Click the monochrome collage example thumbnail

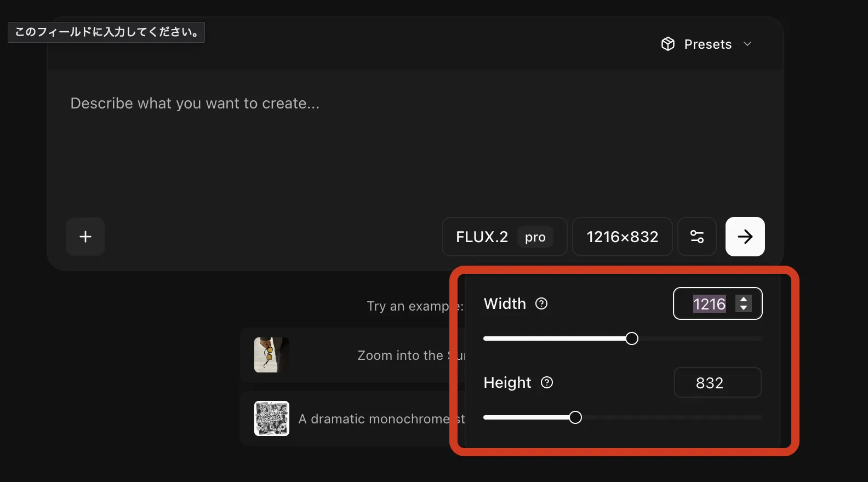pos(271,418)
